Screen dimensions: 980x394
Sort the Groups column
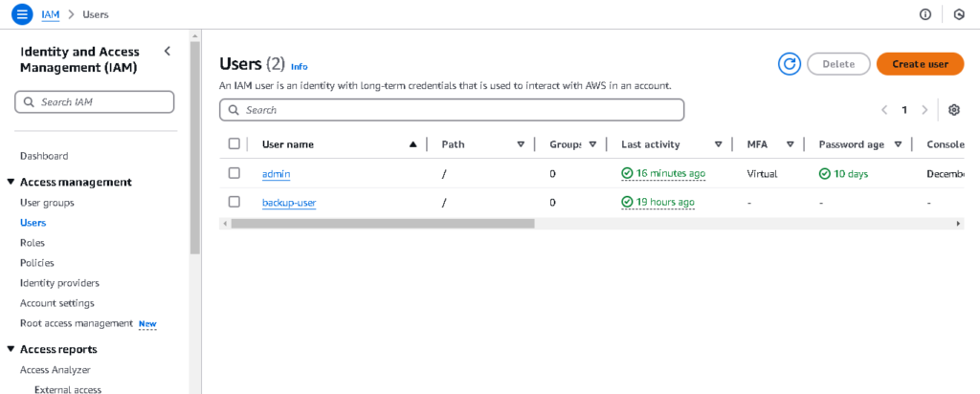592,144
